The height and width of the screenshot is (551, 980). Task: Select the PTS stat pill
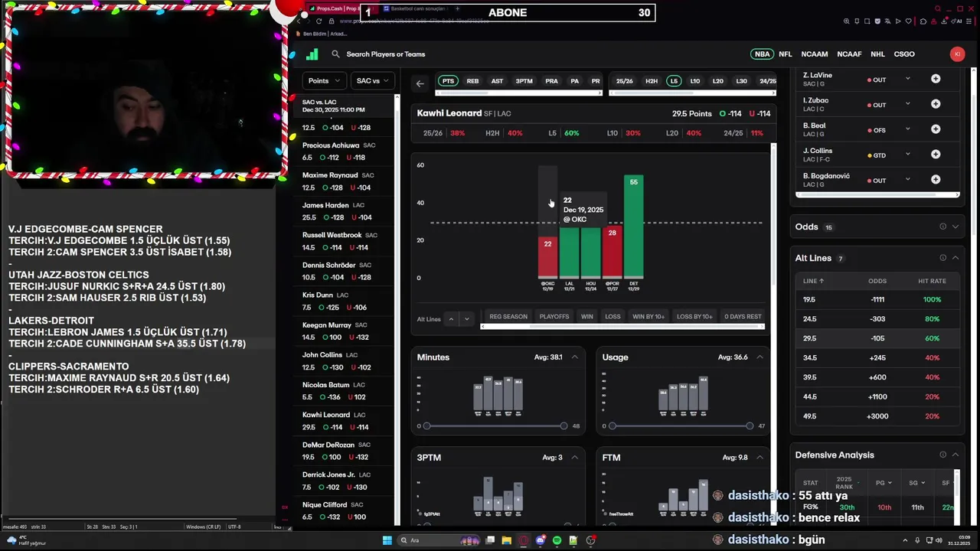[x=448, y=81]
